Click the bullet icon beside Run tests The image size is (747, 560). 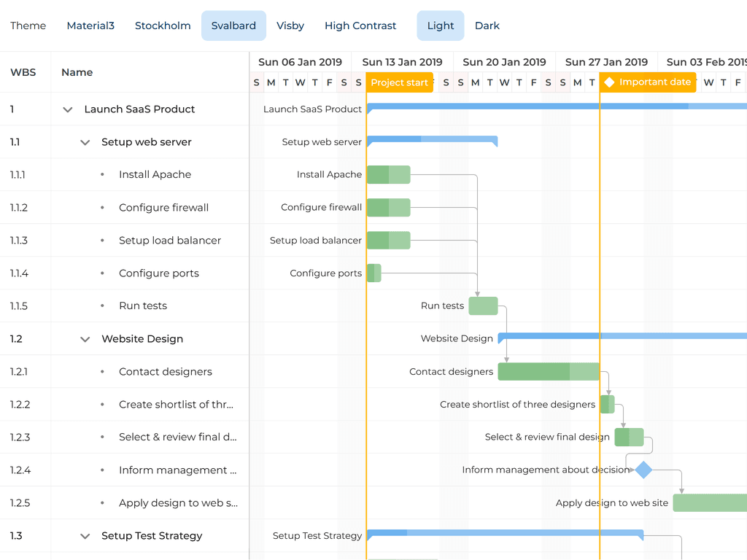[102, 306]
